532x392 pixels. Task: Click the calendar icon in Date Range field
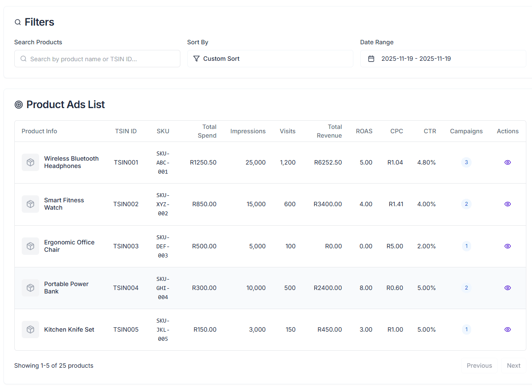tap(371, 58)
